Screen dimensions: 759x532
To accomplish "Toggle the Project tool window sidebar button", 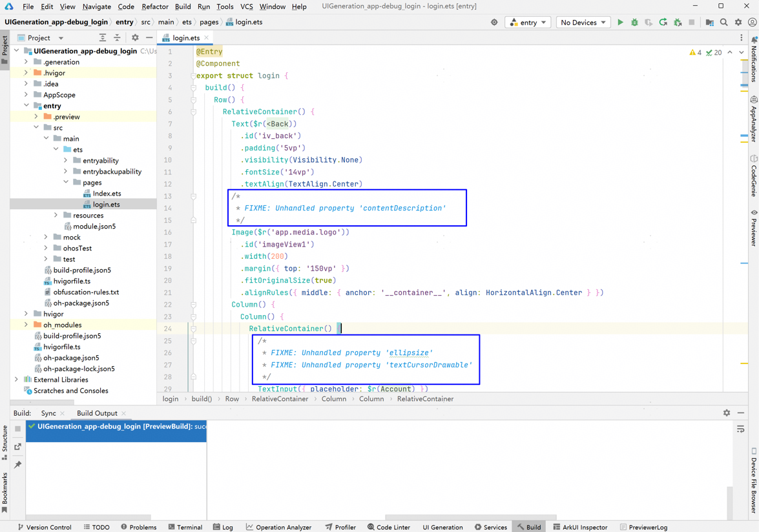I will (5, 50).
